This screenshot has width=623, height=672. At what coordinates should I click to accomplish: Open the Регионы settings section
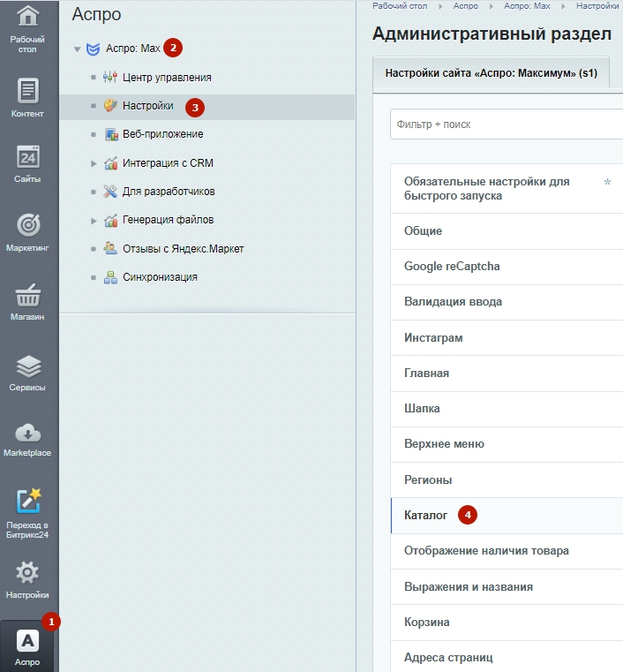pos(507,480)
